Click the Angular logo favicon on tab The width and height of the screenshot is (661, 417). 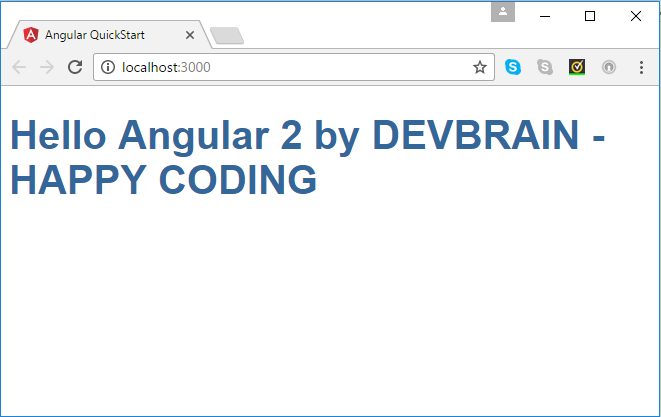(31, 35)
